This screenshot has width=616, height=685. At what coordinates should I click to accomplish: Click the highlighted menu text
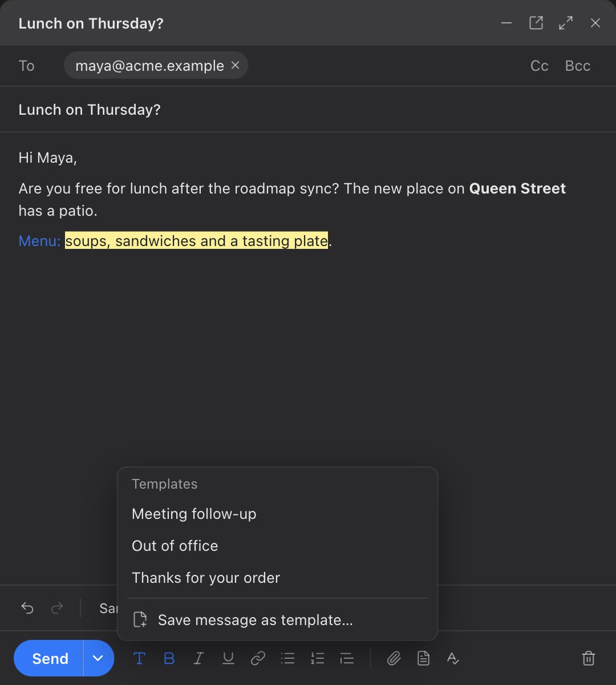pyautogui.click(x=197, y=241)
